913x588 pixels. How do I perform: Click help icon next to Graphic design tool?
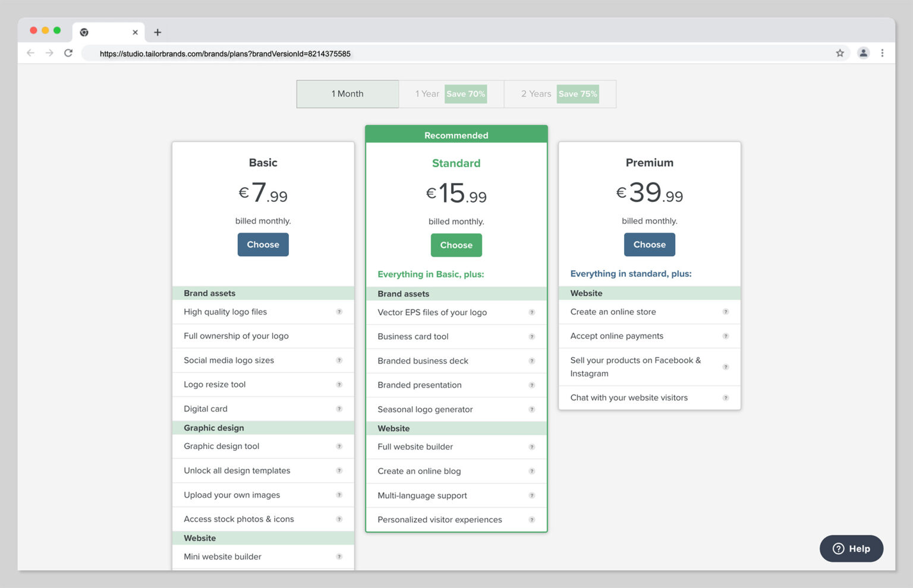339,447
